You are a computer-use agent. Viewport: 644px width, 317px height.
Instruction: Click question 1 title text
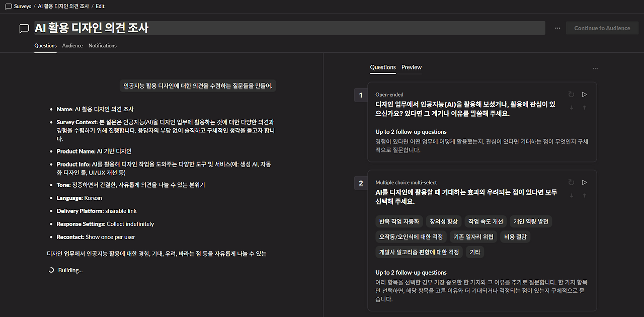pyautogui.click(x=465, y=109)
